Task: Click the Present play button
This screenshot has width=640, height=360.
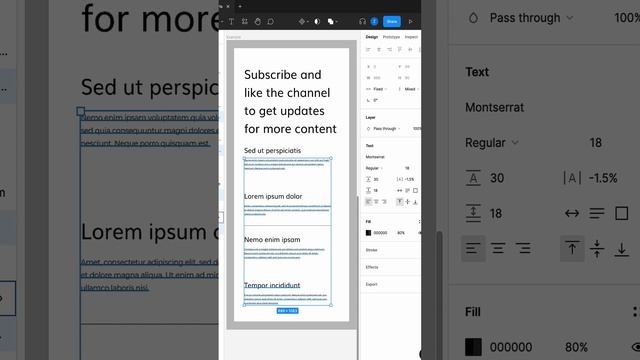Action: (411, 22)
